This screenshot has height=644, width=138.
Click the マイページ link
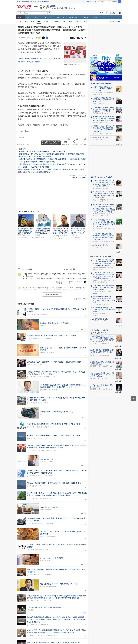(103, 13)
